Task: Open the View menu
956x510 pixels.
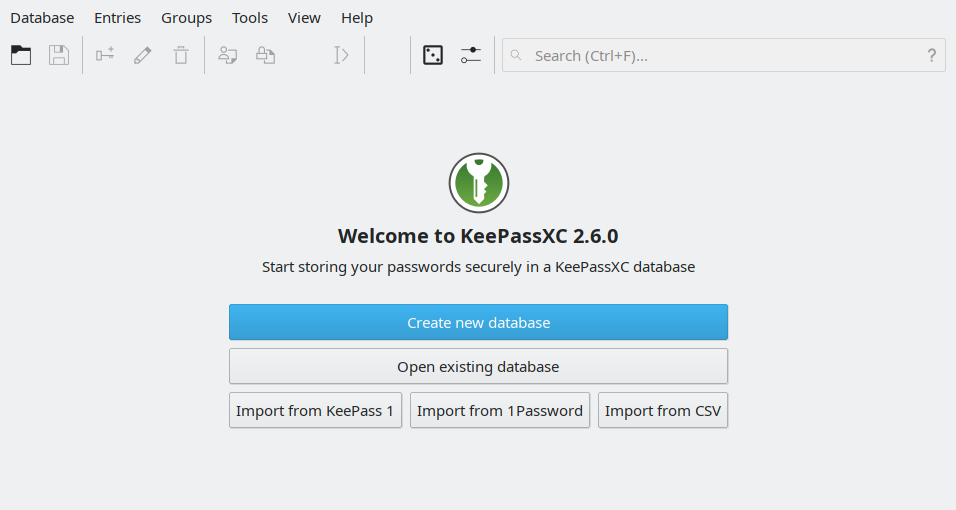Action: coord(304,18)
